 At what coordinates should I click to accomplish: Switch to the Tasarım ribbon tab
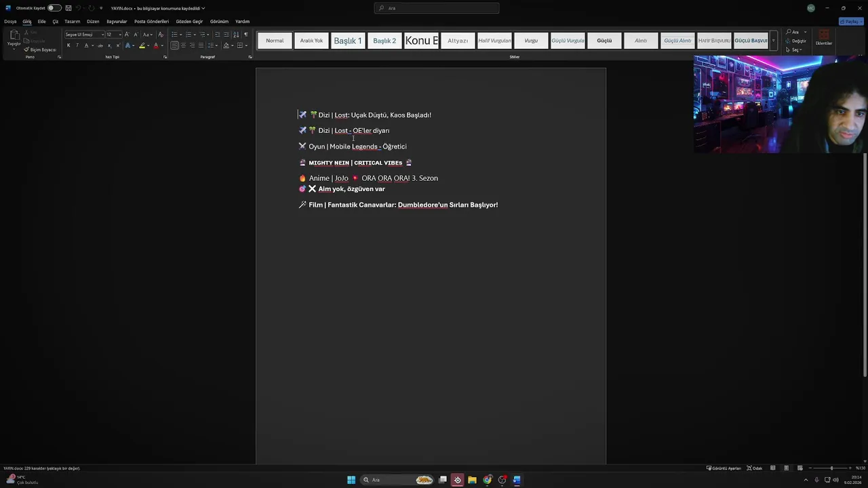coord(73,21)
